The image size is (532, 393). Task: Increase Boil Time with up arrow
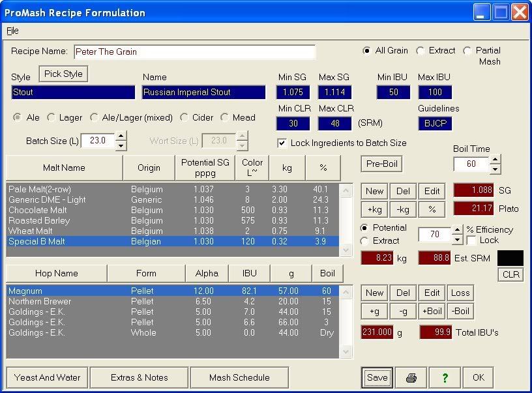pyautogui.click(x=495, y=160)
